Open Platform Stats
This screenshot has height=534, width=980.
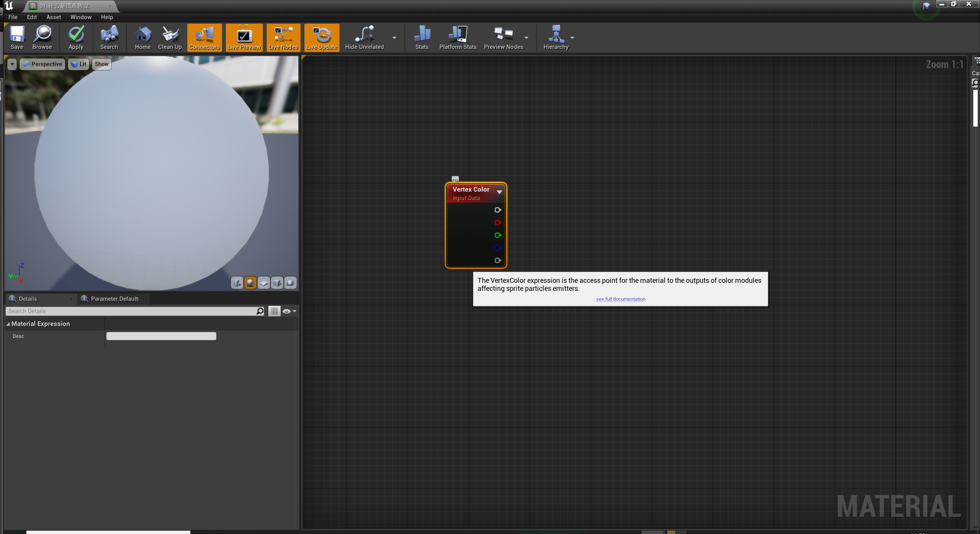pyautogui.click(x=458, y=37)
